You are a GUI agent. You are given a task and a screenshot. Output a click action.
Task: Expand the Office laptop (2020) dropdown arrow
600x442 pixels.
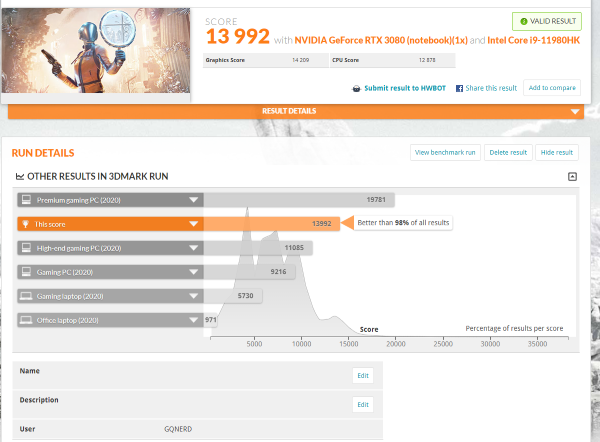[194, 320]
